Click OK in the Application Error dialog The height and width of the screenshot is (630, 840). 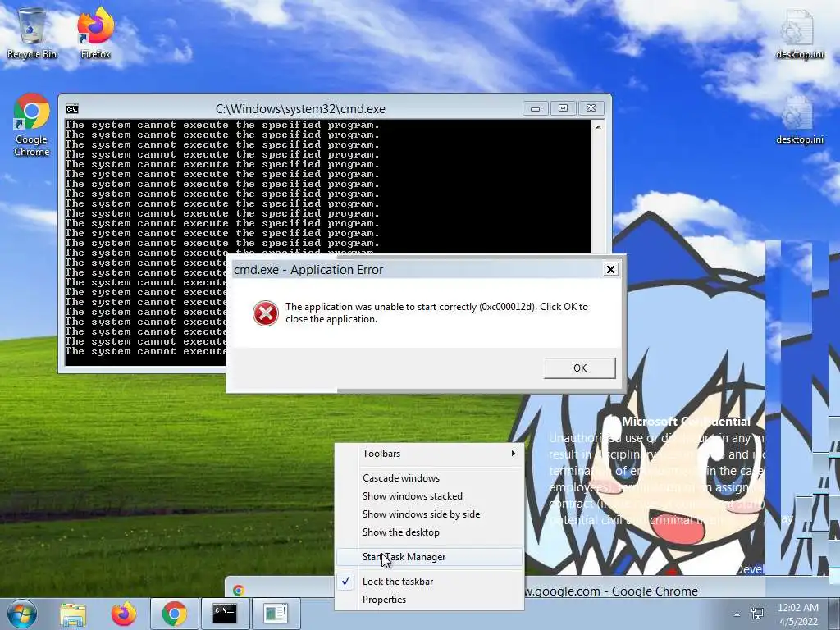tap(580, 368)
